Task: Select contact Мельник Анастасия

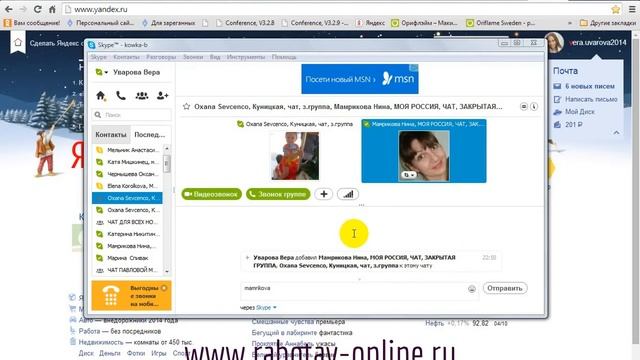Action: 127,150
